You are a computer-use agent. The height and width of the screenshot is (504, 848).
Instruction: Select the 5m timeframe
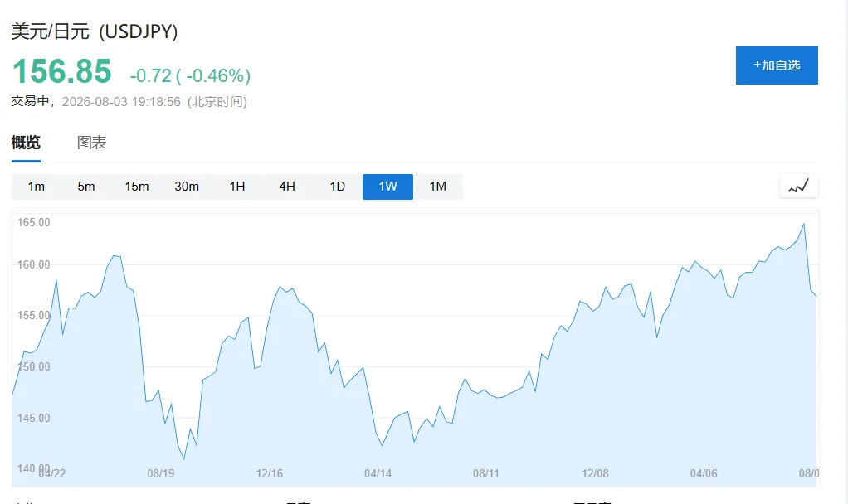coord(86,187)
